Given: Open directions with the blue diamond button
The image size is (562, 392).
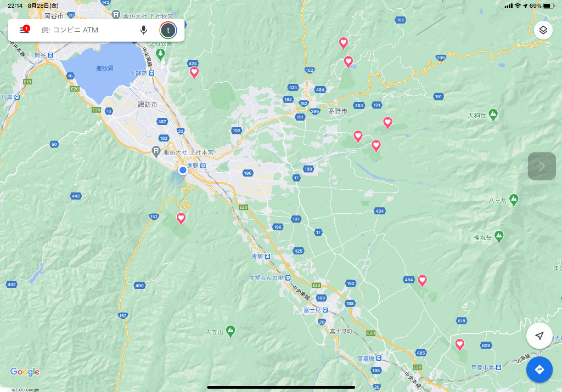Looking at the screenshot, I should [x=539, y=370].
